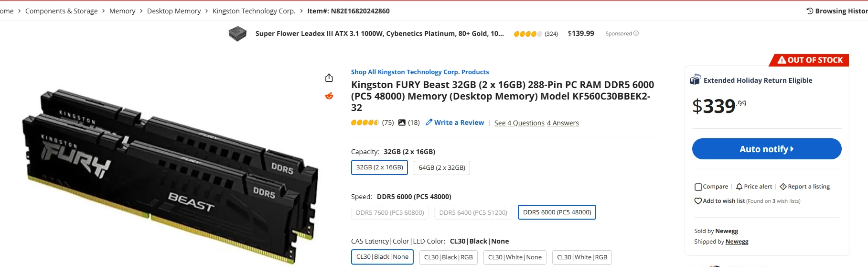This screenshot has width=868, height=267.
Task: Open the Components & Storage breadcrumb
Action: tap(61, 11)
